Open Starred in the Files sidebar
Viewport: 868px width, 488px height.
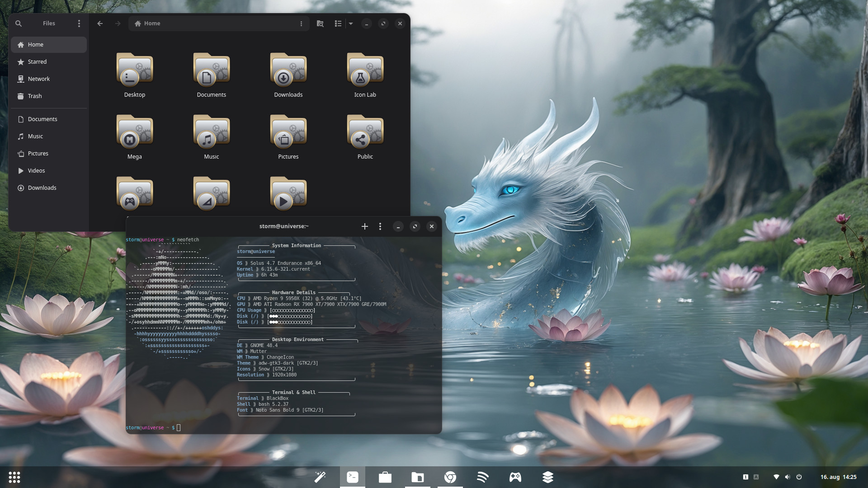click(x=49, y=62)
